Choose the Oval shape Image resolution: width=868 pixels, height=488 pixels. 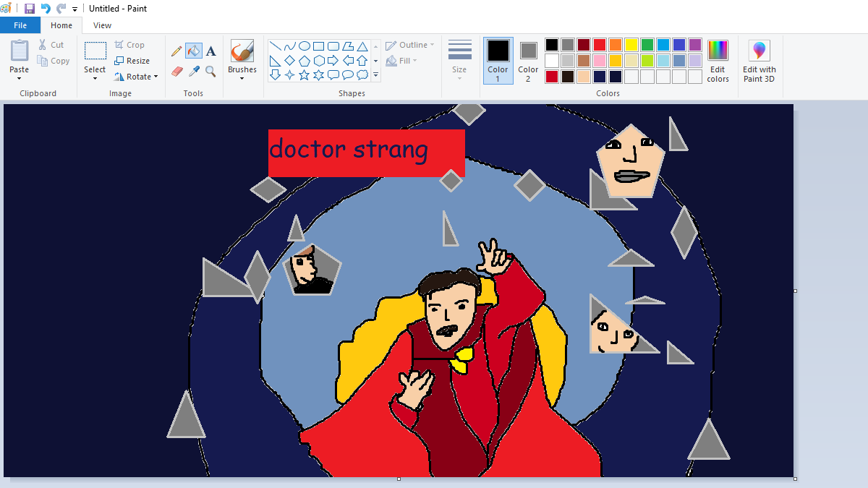click(305, 46)
